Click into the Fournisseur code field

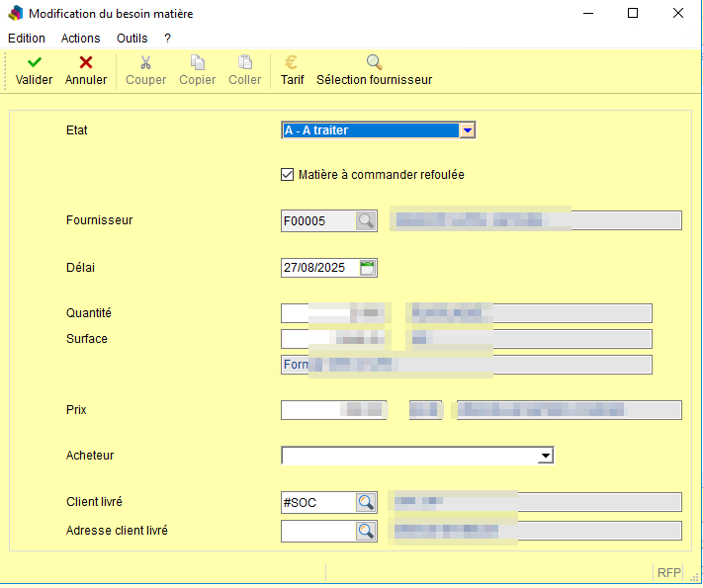(x=317, y=220)
